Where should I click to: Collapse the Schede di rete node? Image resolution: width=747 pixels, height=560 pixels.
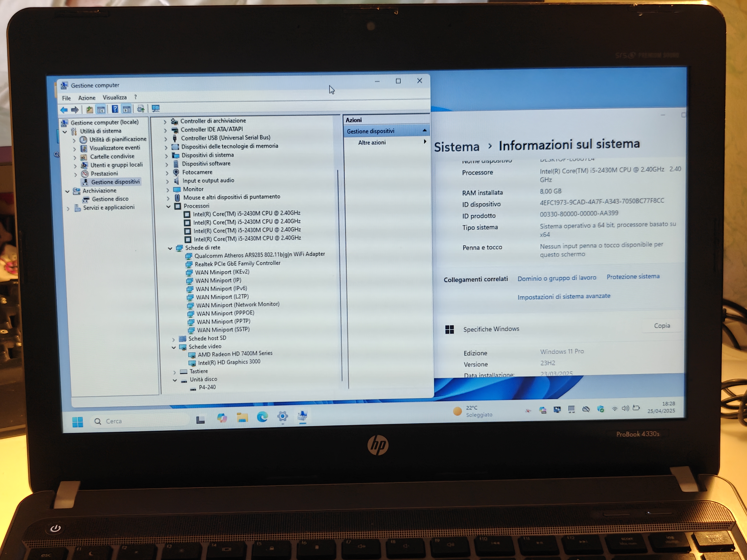170,248
